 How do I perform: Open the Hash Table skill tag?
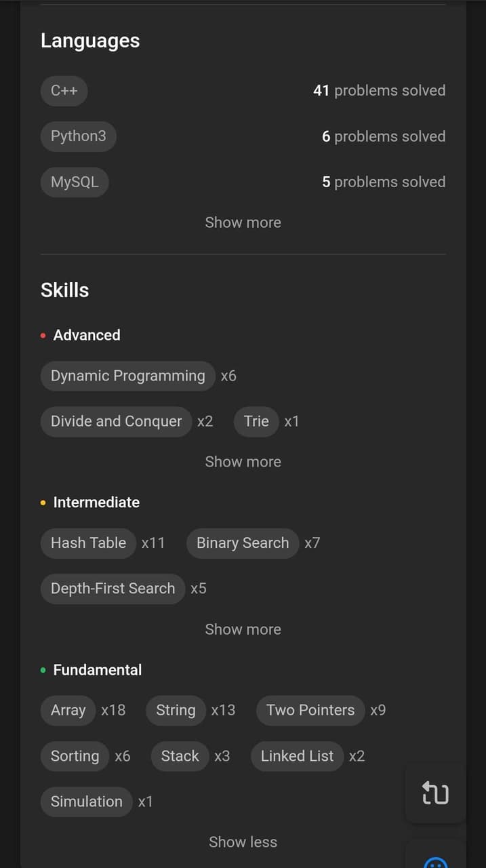89,543
